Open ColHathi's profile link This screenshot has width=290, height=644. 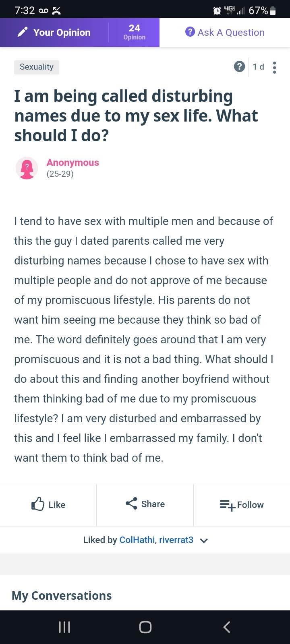point(137,540)
